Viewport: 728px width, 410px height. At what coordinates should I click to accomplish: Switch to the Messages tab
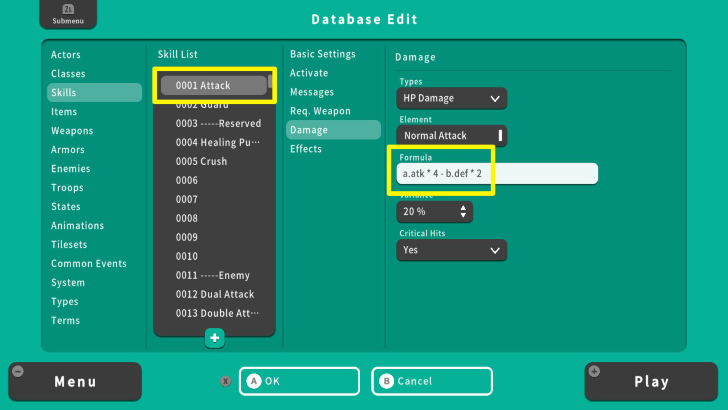pos(312,92)
